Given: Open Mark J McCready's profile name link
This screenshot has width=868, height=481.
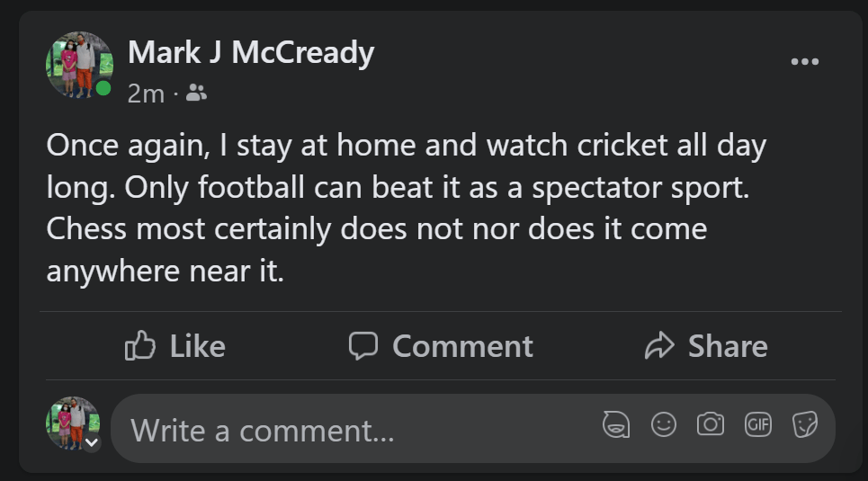Looking at the screenshot, I should coord(251,53).
